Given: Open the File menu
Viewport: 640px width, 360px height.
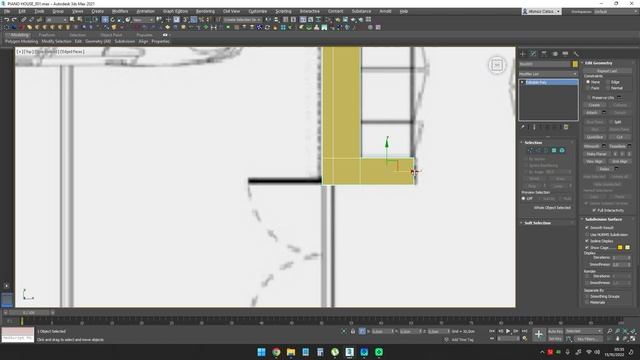Looking at the screenshot, I should 7,11.
